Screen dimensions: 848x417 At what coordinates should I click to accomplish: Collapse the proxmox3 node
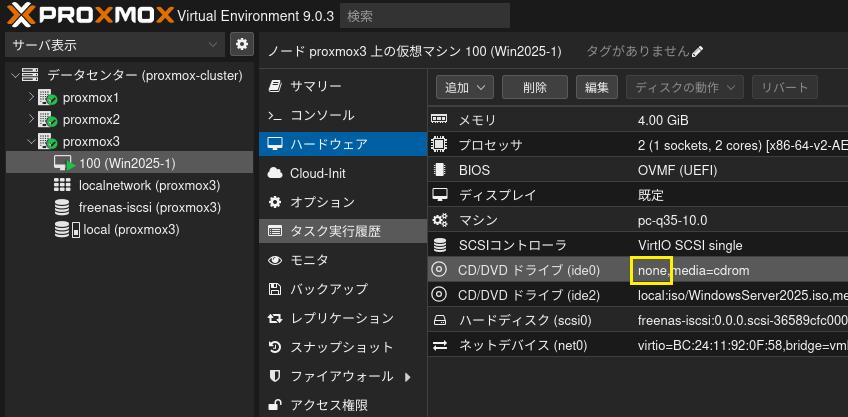(31, 142)
